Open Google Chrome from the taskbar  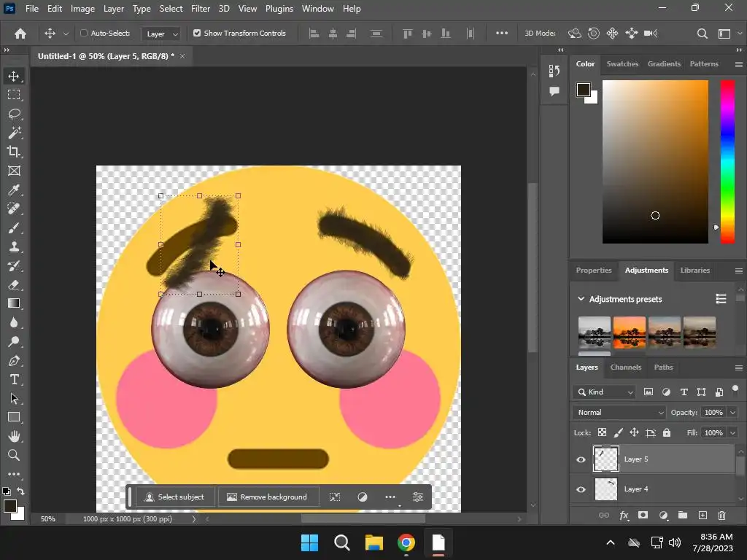pos(406,542)
